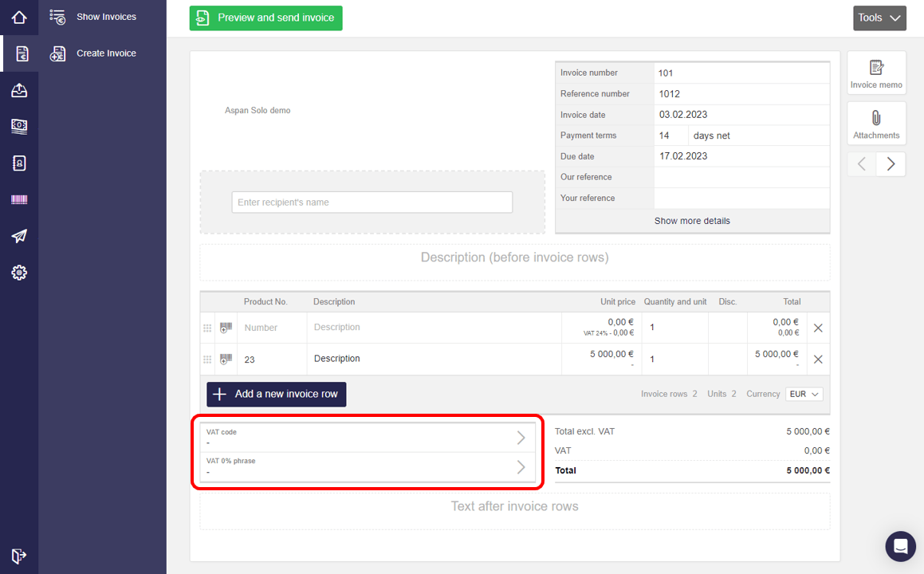Product picker icon in first invoice row
Viewport: 924px width, 574px height.
pos(226,328)
